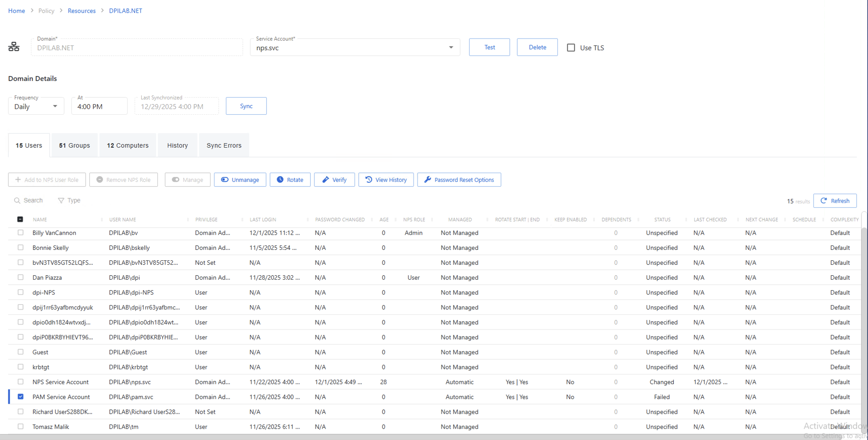This screenshot has width=868, height=440.
Task: Toggle the select-all checkbox in table header
Action: tap(21, 218)
